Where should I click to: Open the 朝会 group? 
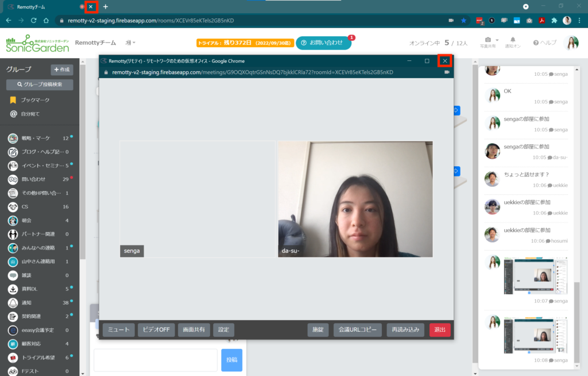(40, 221)
